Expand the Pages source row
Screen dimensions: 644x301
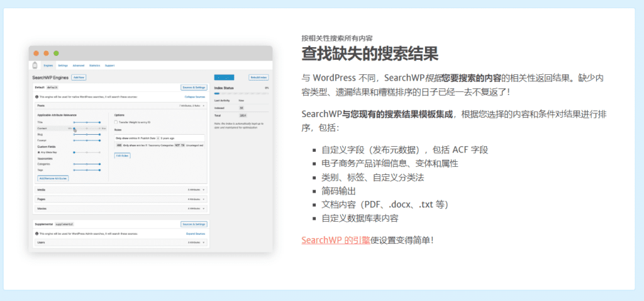121,199
